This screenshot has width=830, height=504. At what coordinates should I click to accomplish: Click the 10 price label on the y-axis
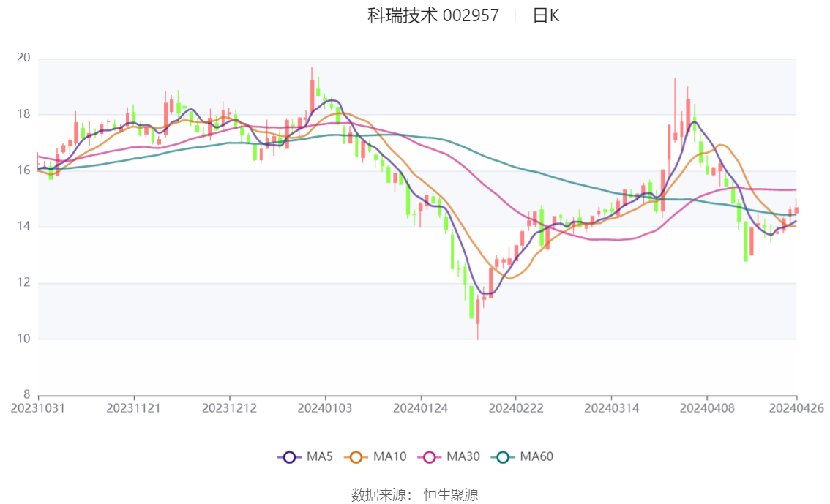[24, 339]
